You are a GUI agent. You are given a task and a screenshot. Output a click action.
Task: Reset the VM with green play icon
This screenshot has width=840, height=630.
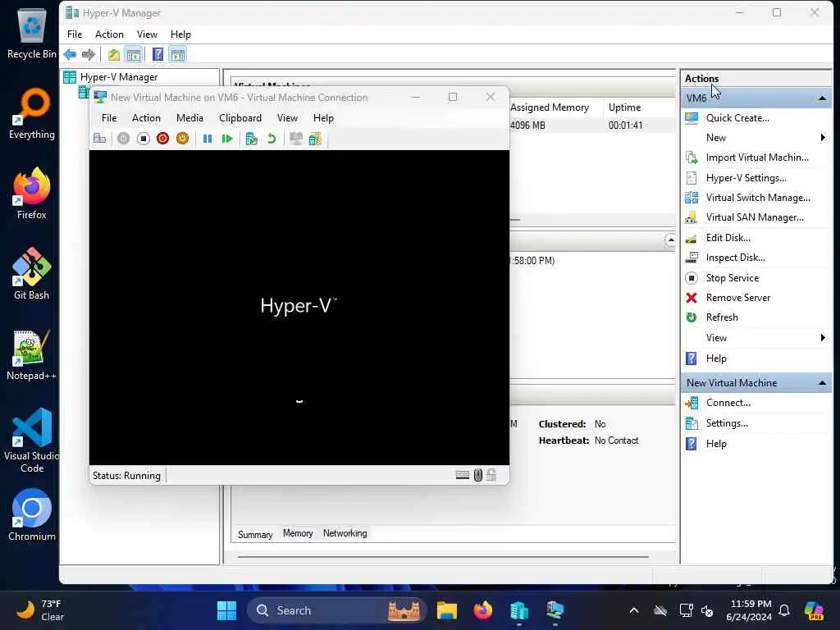(x=227, y=139)
